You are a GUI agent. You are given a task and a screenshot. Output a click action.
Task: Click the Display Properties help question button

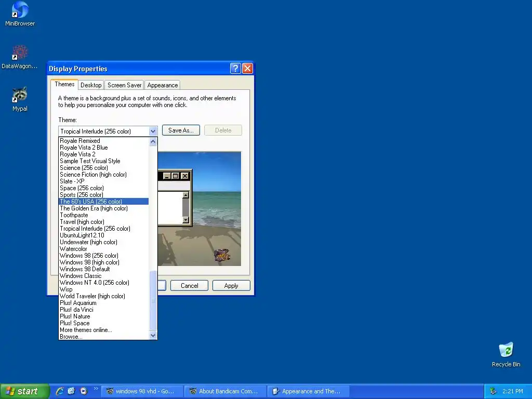coord(235,69)
